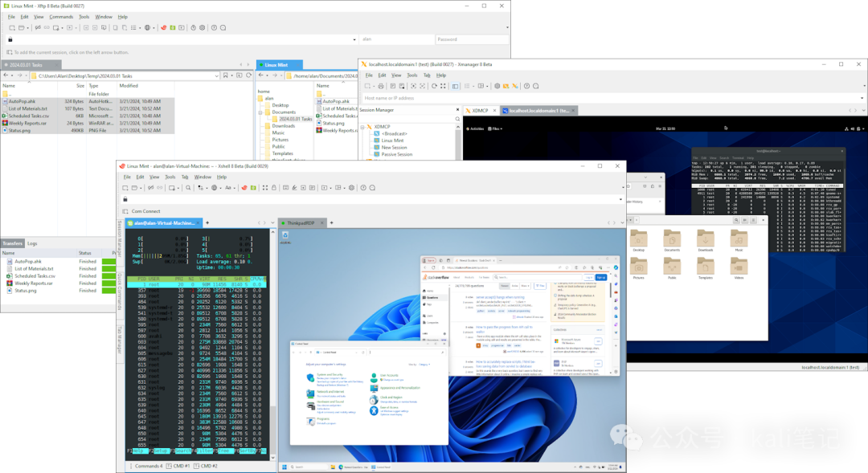
Task: Open the View menu in Xmanager
Action: (x=396, y=75)
